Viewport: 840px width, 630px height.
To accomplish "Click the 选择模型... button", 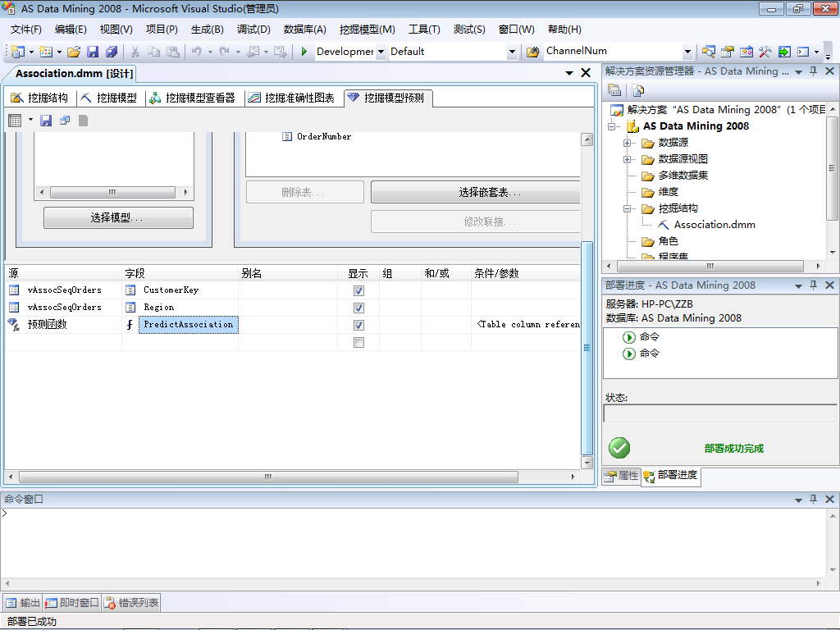I will click(x=118, y=217).
